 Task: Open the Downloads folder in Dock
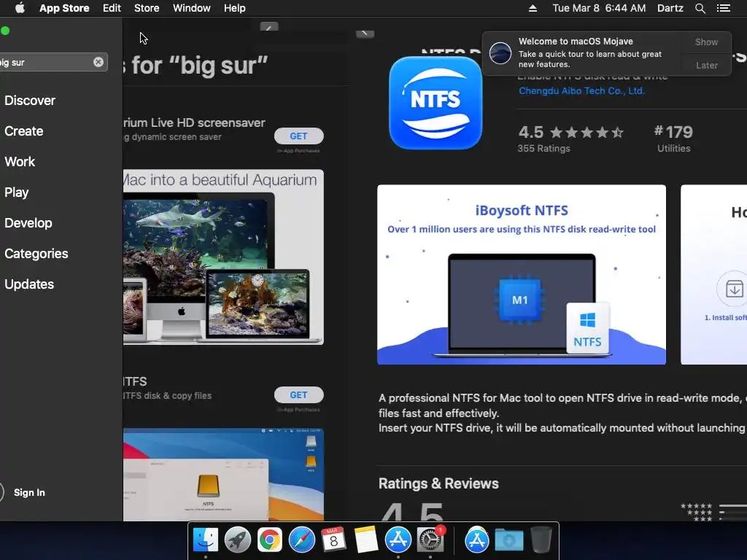(x=508, y=540)
